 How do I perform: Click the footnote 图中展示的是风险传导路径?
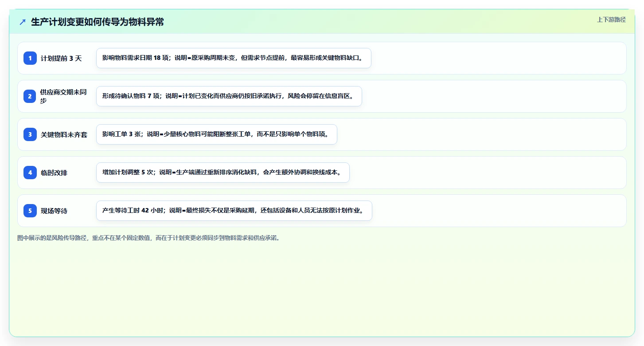(148, 238)
